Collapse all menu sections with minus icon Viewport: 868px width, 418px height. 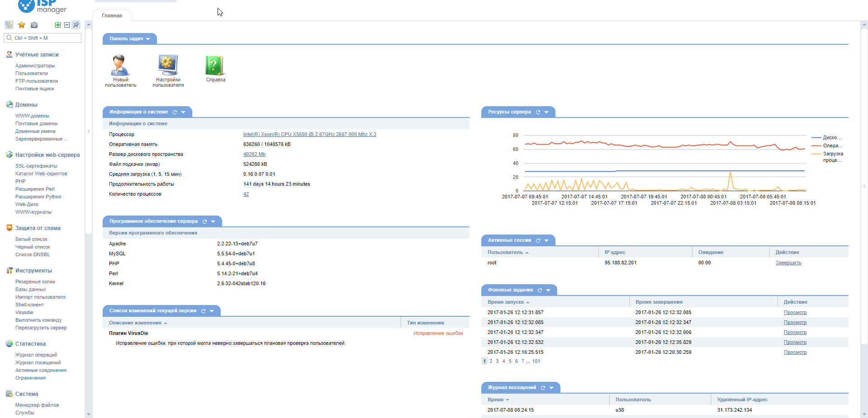67,25
